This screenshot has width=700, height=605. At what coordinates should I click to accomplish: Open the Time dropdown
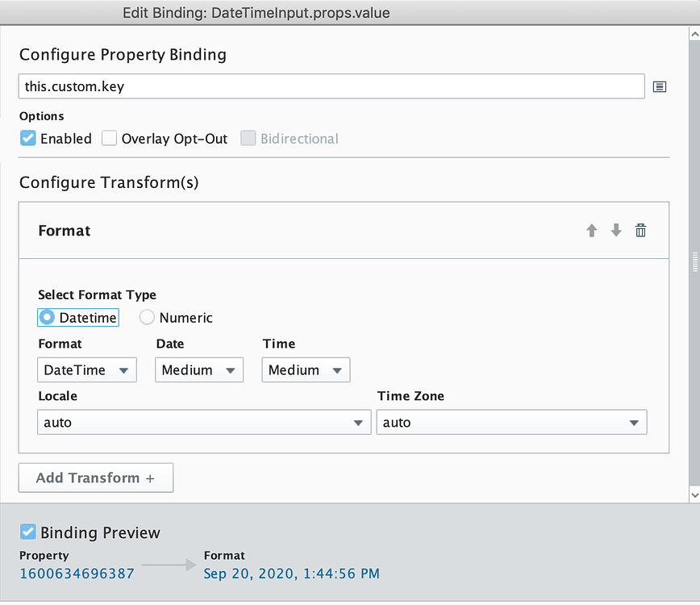pyautogui.click(x=305, y=369)
